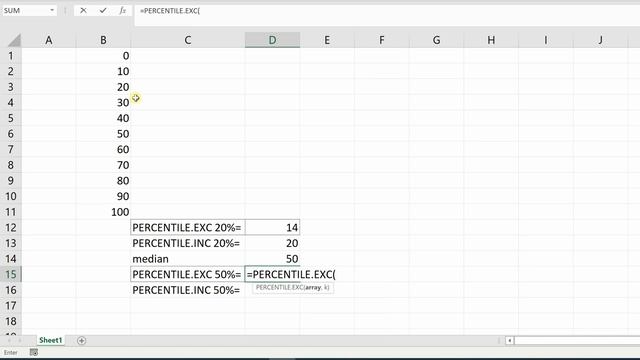The image size is (640, 360).
Task: Click the PERCENTILE.INC 50%= label cell
Action: pos(188,290)
